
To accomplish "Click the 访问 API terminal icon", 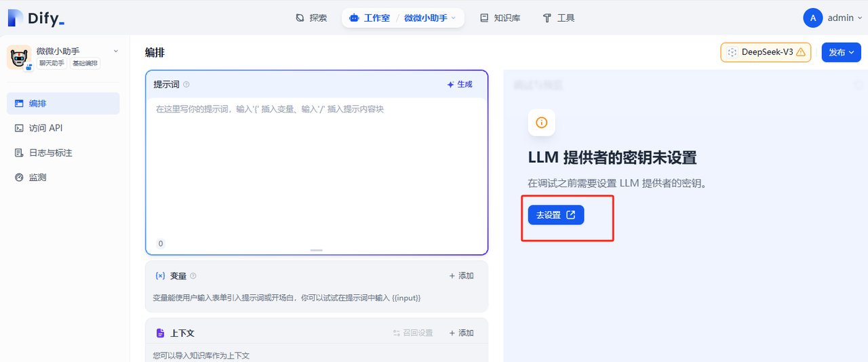I will click(x=19, y=128).
